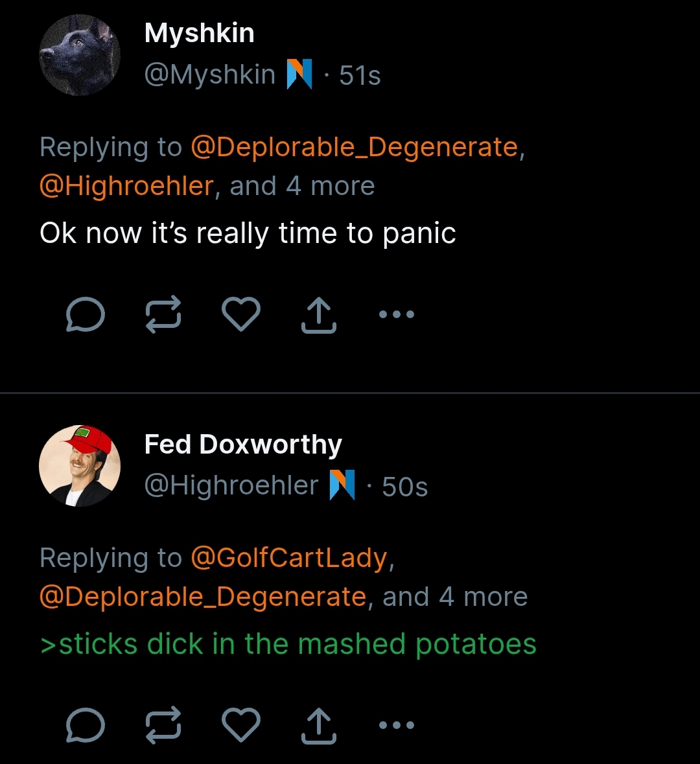Like Myshkin's post with heart icon
The image size is (700, 764).
point(241,314)
